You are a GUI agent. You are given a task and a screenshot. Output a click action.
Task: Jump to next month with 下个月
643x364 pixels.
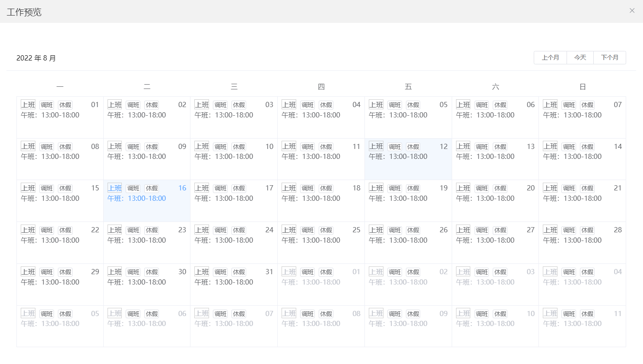(609, 57)
